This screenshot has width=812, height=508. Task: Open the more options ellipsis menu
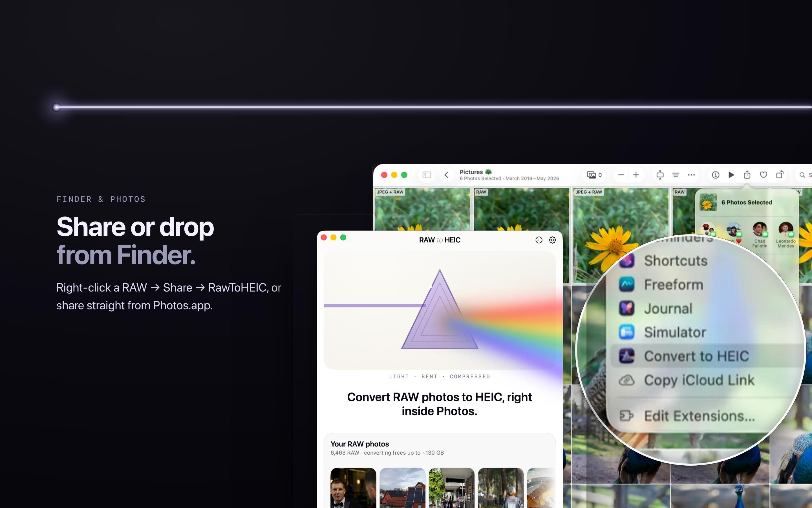pos(692,175)
